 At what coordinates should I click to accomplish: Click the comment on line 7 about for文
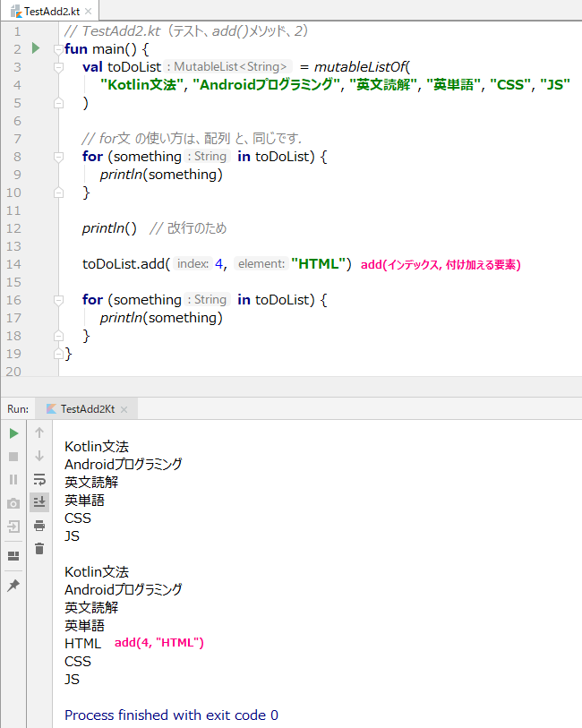pyautogui.click(x=192, y=139)
